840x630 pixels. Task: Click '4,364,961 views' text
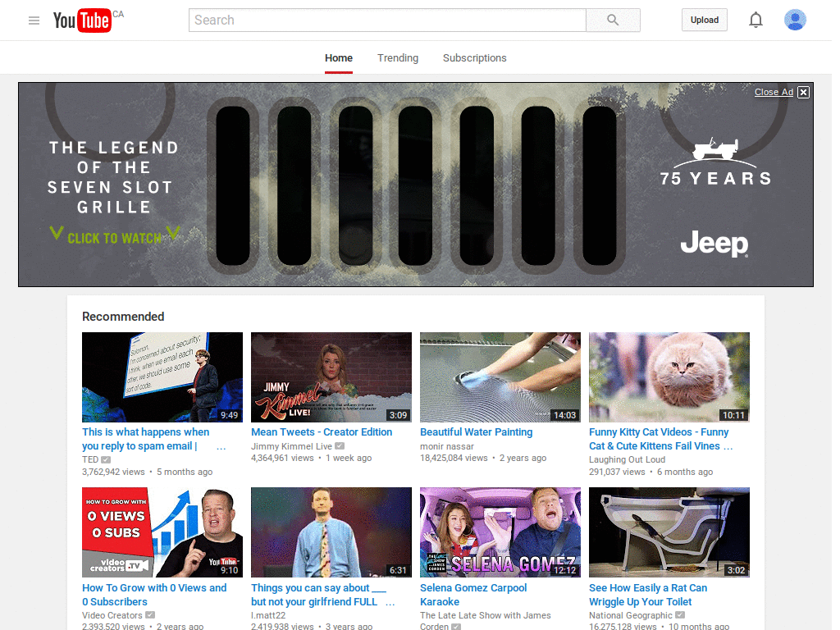(x=282, y=458)
